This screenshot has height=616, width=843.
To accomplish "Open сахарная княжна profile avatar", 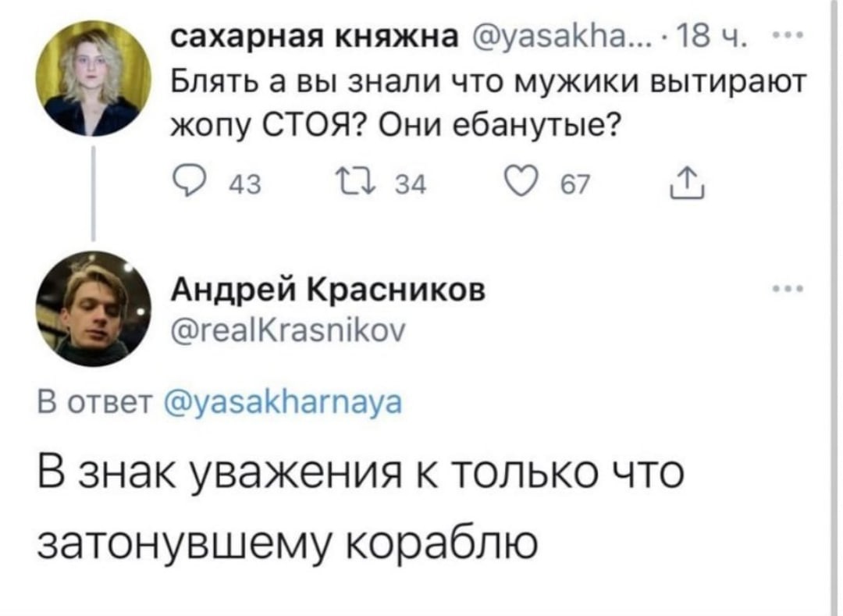I will pyautogui.click(x=94, y=80).
